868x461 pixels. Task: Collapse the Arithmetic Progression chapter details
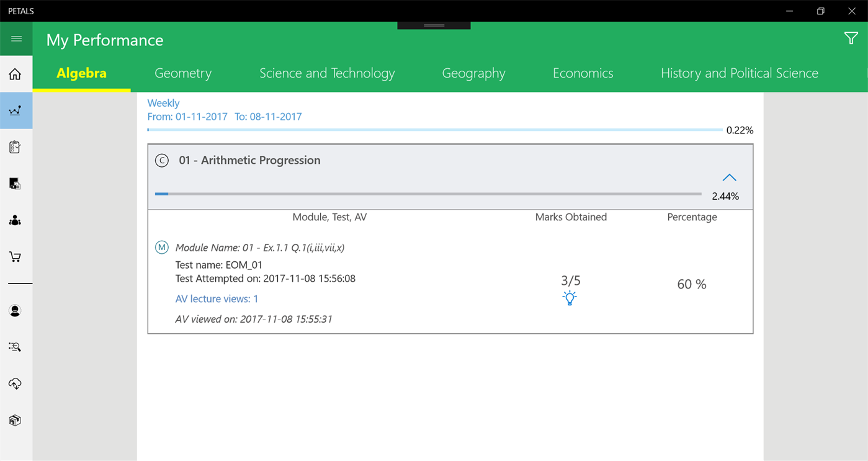[729, 177]
